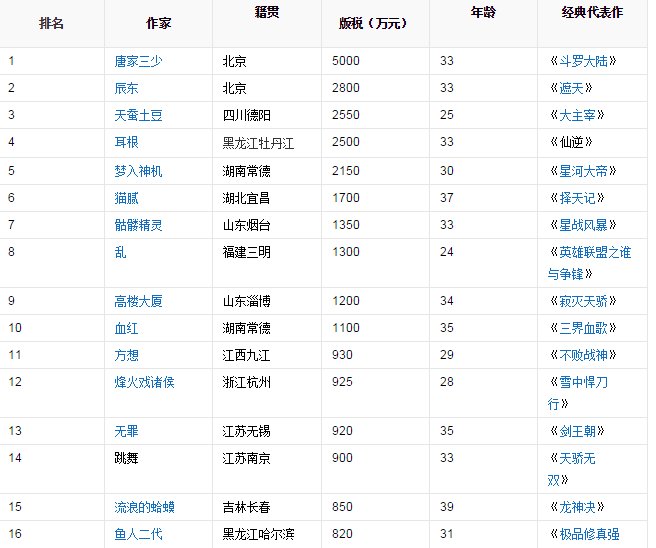The height and width of the screenshot is (548, 656).
Task: Open book link 寂灭天骄
Action: pos(583,301)
